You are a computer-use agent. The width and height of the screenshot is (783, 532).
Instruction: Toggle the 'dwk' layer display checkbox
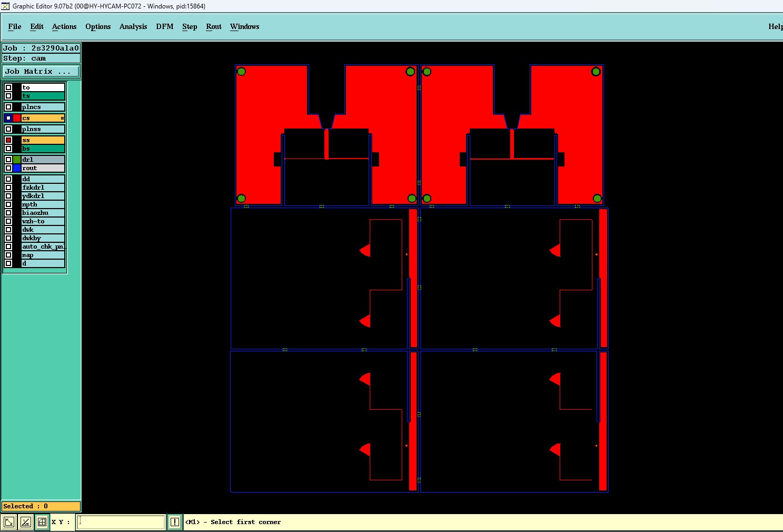click(x=8, y=230)
